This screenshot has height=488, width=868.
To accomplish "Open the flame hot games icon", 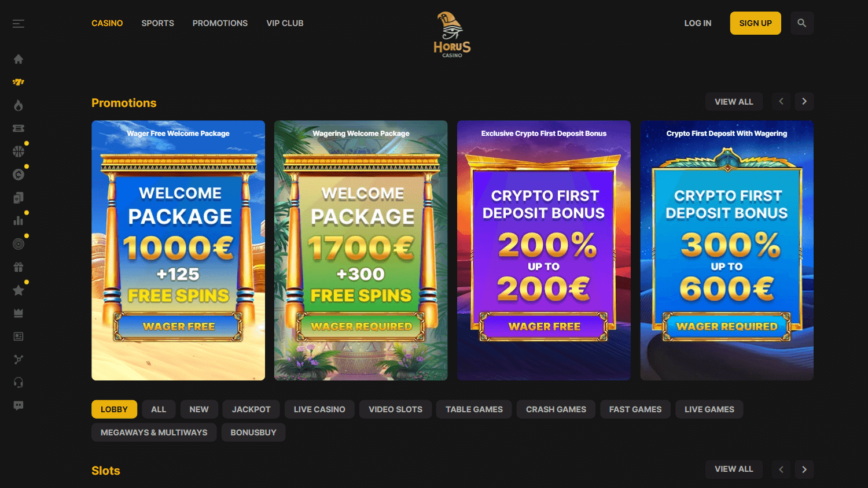I will coord(19,105).
